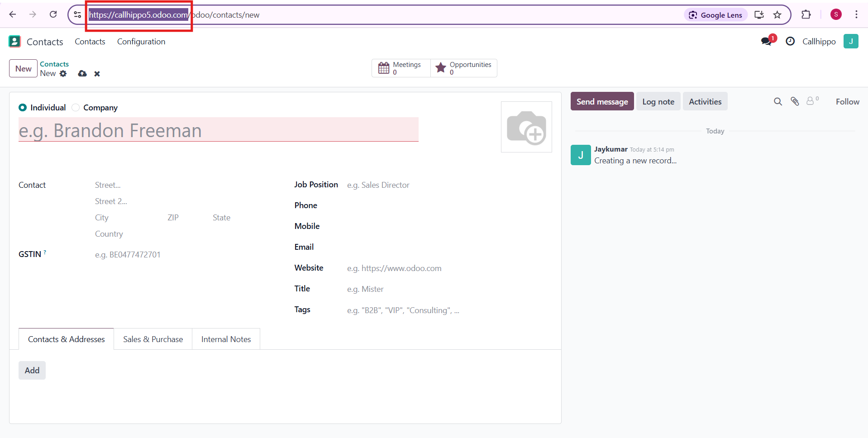The image size is (868, 438).
Task: Click the browser forward arrow
Action: click(x=33, y=14)
